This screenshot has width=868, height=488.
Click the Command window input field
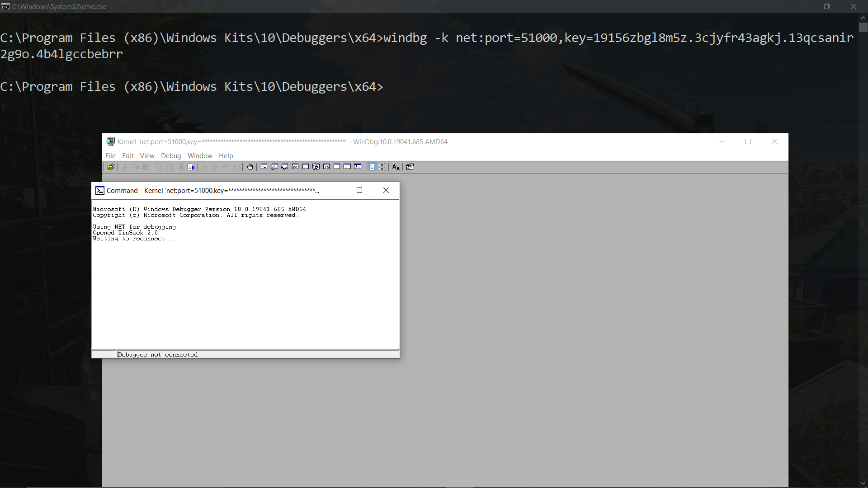click(x=258, y=355)
